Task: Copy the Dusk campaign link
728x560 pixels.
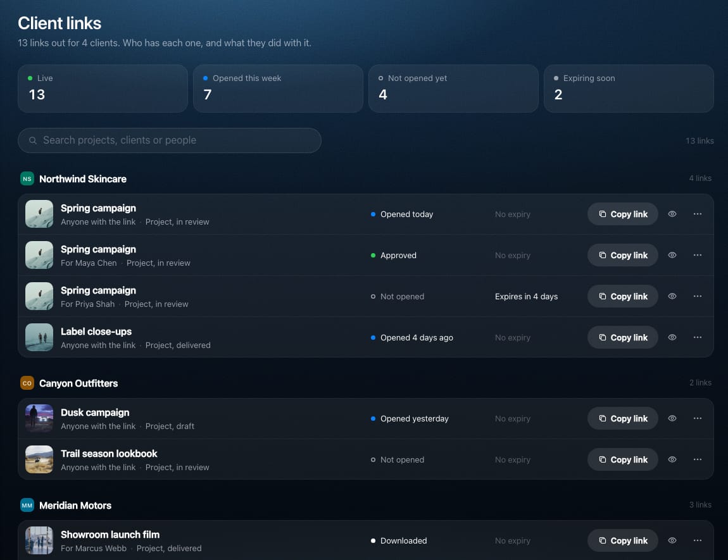Action: (x=623, y=418)
